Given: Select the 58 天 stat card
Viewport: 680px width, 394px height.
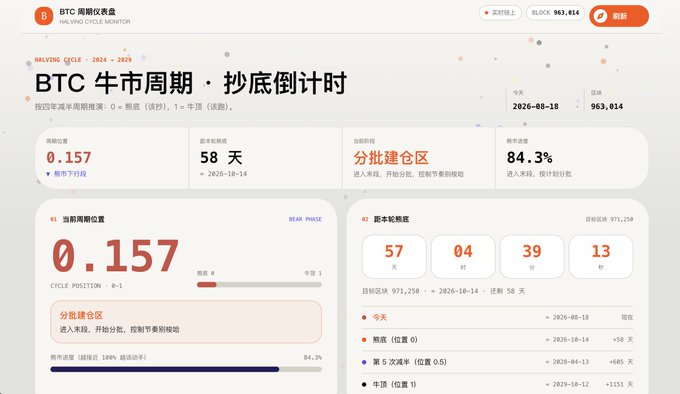Looking at the screenshot, I should pyautogui.click(x=265, y=158).
